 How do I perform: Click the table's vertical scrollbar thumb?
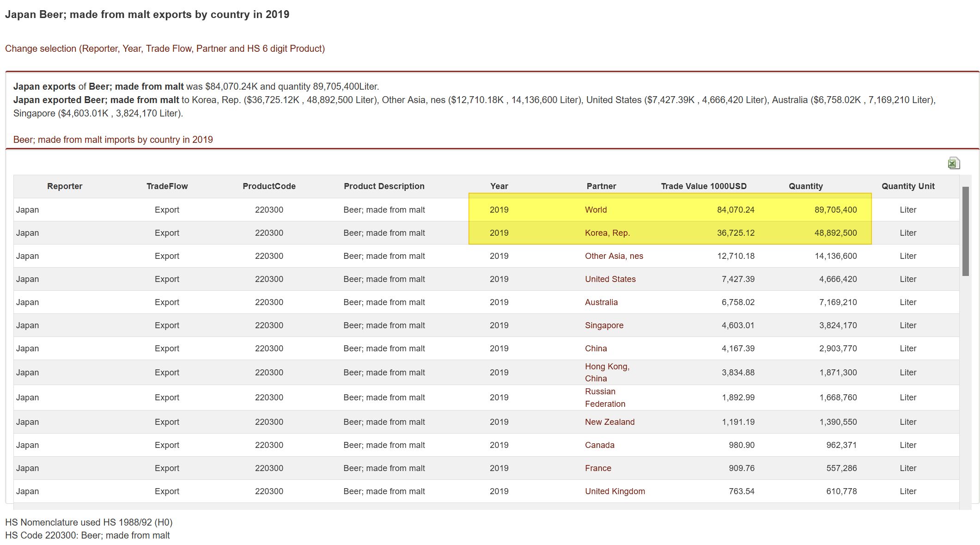click(965, 231)
